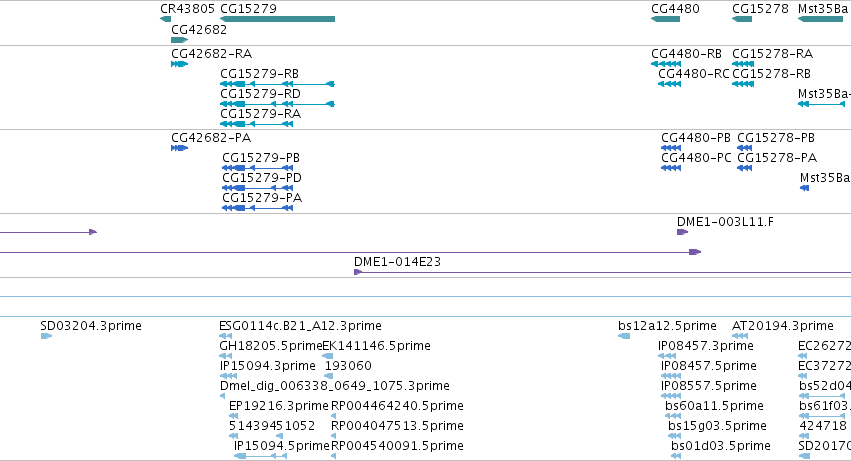Select the RP004464240.5prime label
The image size is (851, 461).
coord(397,406)
